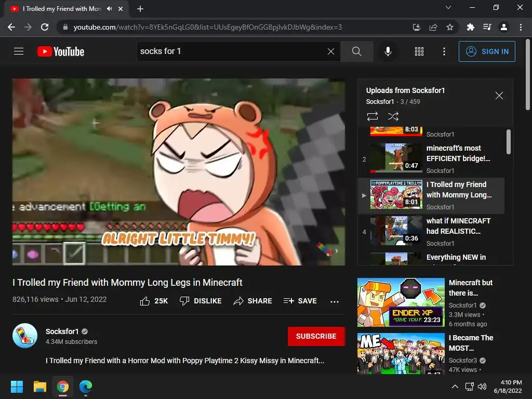Toggle loop playlist
The height and width of the screenshot is (399, 532).
[372, 116]
